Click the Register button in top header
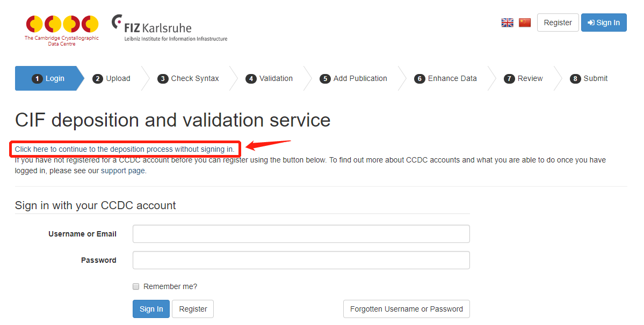The image size is (644, 325). pos(558,23)
